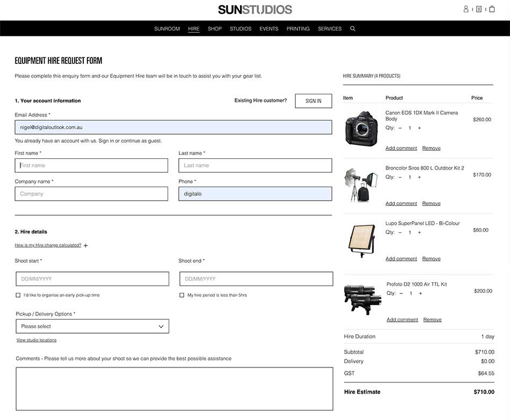Click Lupo SuperPanel LED product name

(422, 223)
